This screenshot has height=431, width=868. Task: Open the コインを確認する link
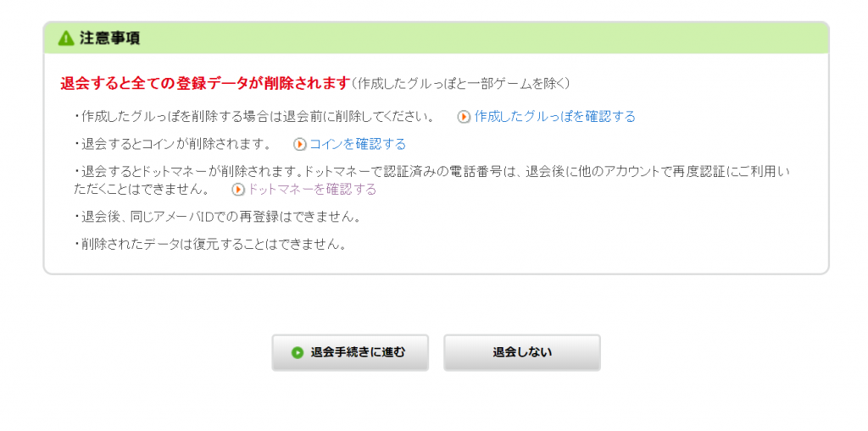[x=358, y=145]
